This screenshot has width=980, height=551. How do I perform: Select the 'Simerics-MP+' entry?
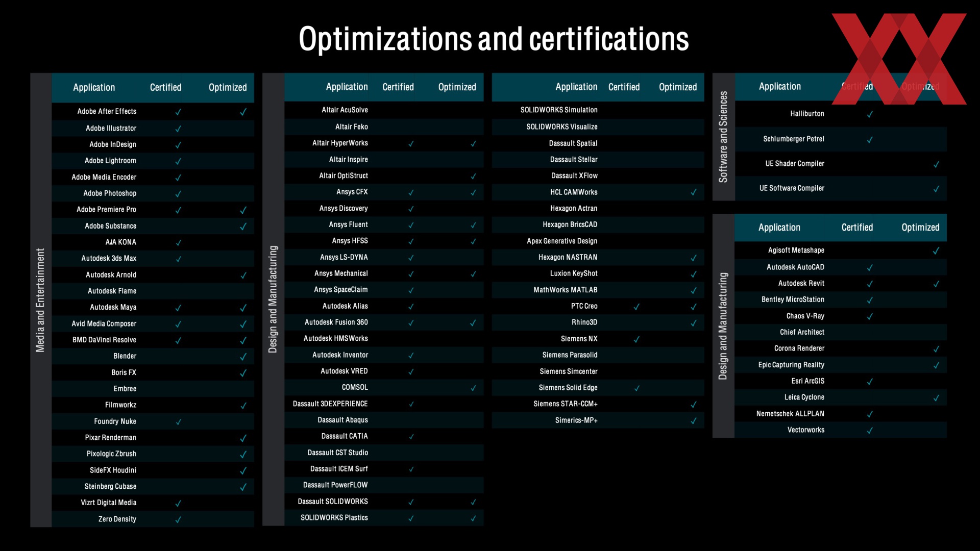576,420
